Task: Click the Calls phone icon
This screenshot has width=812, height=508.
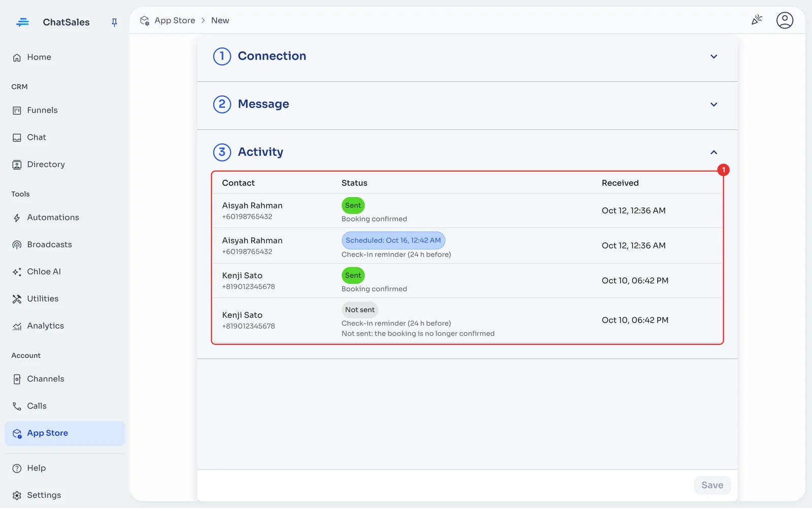Action: tap(17, 406)
